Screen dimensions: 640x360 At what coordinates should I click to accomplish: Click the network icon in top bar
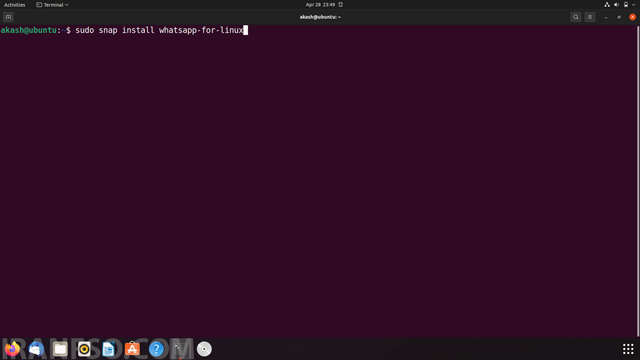[607, 5]
